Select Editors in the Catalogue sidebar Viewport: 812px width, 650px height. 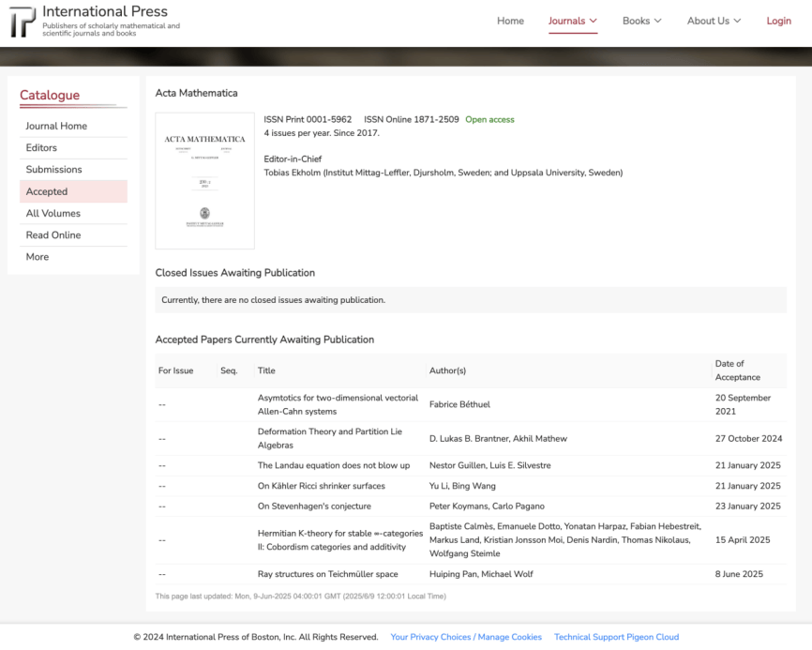(x=41, y=147)
